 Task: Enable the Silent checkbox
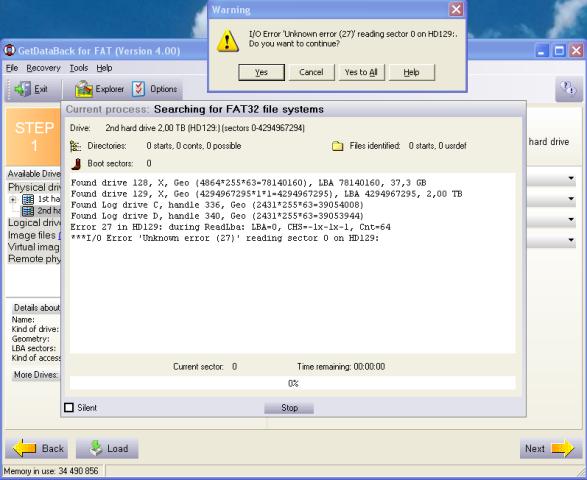[69, 407]
